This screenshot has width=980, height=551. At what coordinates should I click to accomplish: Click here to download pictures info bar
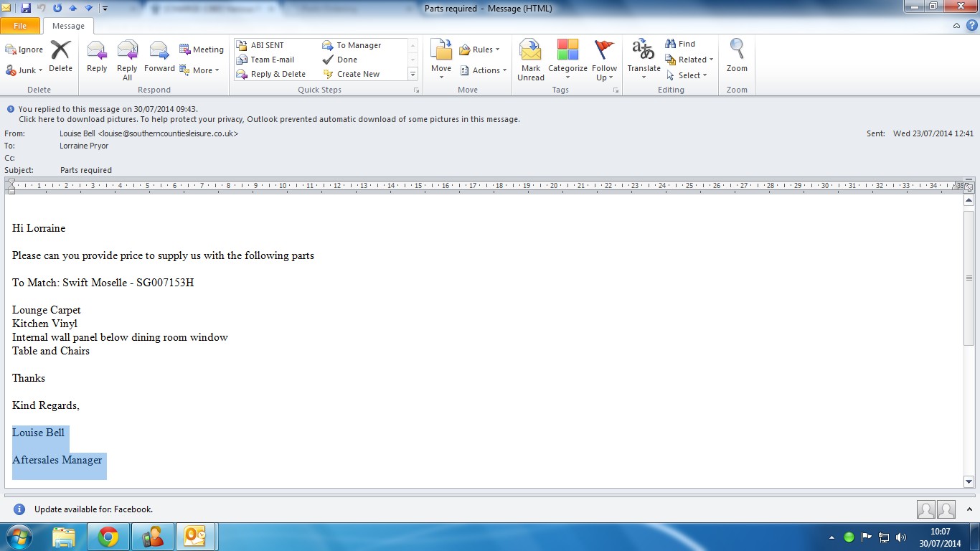[x=269, y=119]
